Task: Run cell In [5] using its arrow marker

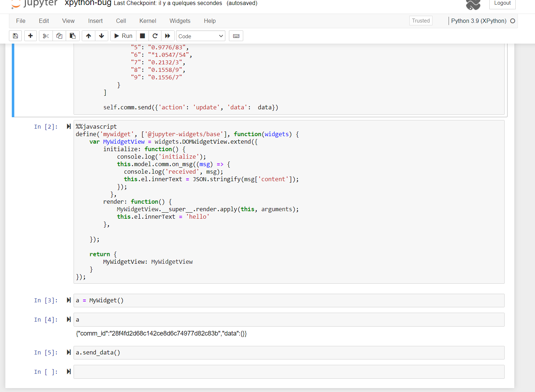Action: [x=68, y=352]
